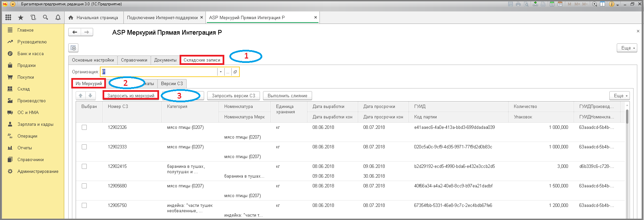Open the Calculator icon
Screen dimensions: 644x220
(x=552, y=4)
